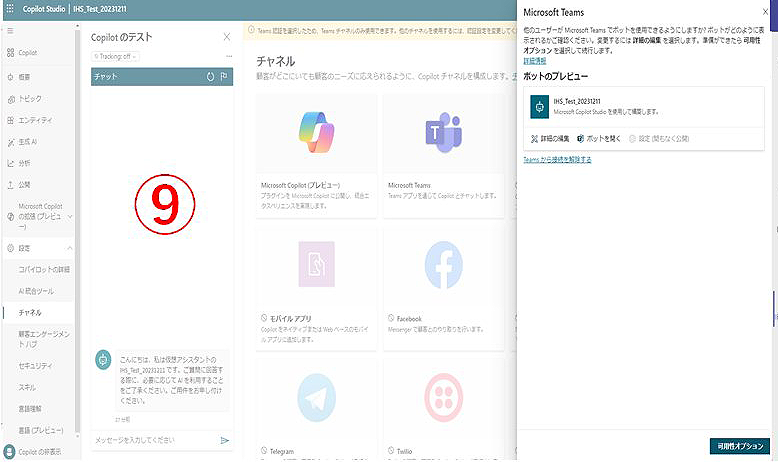
Task: Toggle the Tracking: off switch
Action: point(115,57)
